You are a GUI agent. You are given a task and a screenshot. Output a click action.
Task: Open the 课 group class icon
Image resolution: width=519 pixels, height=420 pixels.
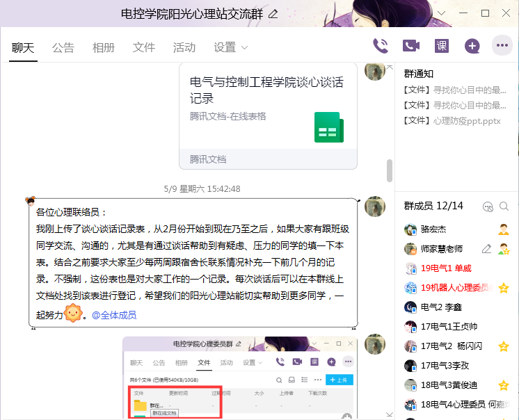[442, 46]
